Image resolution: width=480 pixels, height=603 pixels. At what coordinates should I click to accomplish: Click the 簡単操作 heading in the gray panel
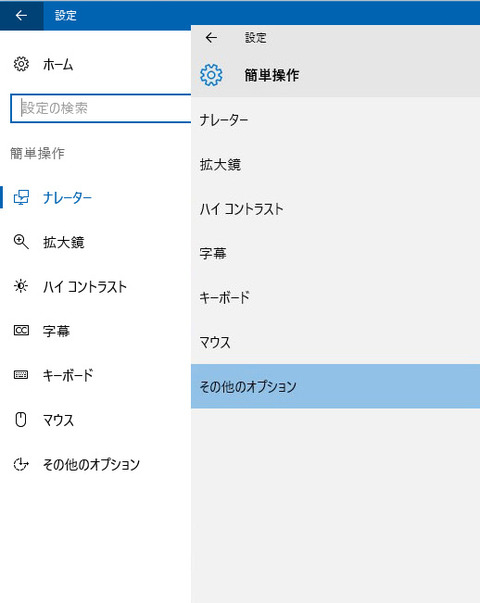pyautogui.click(x=272, y=75)
